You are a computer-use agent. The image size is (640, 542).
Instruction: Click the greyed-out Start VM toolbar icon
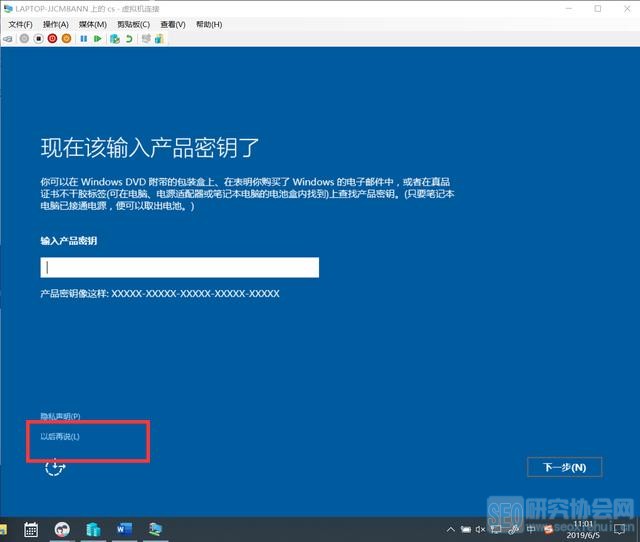(x=24, y=39)
